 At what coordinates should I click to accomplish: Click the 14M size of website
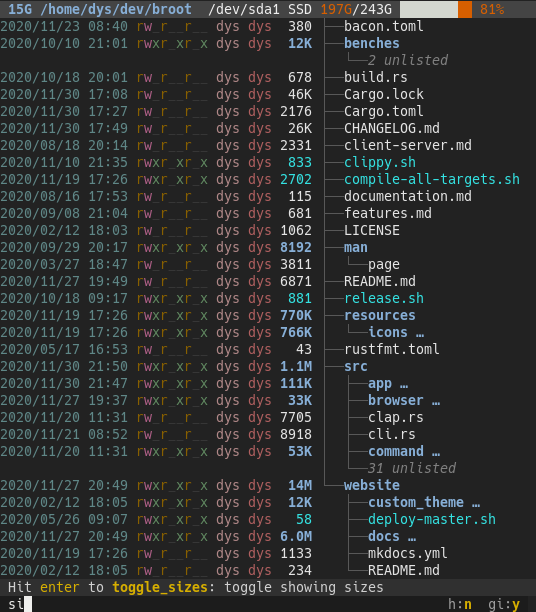click(x=300, y=485)
